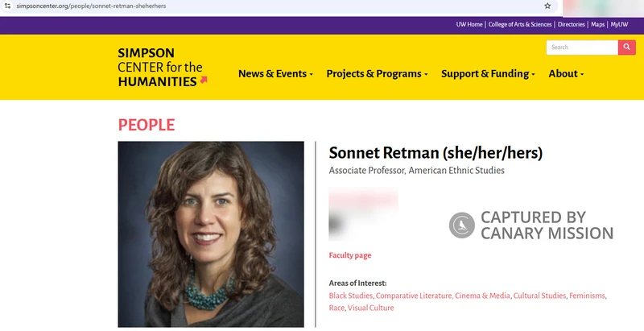The height and width of the screenshot is (331, 644).
Task: Open the Projects & Programs menu
Action: 377,73
